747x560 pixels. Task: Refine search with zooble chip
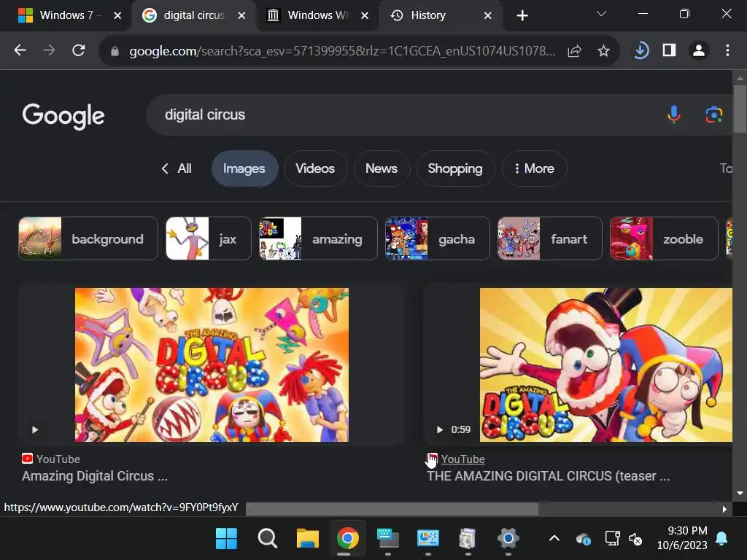[x=664, y=238]
